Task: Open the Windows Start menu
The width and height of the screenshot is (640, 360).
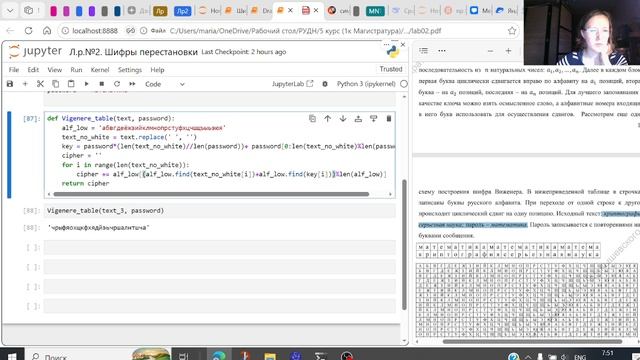Action: tap(12, 356)
